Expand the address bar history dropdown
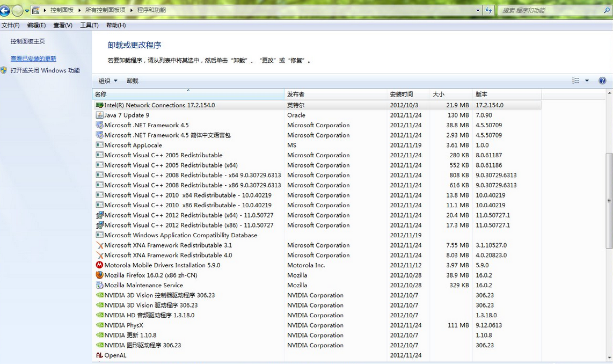 pyautogui.click(x=478, y=11)
